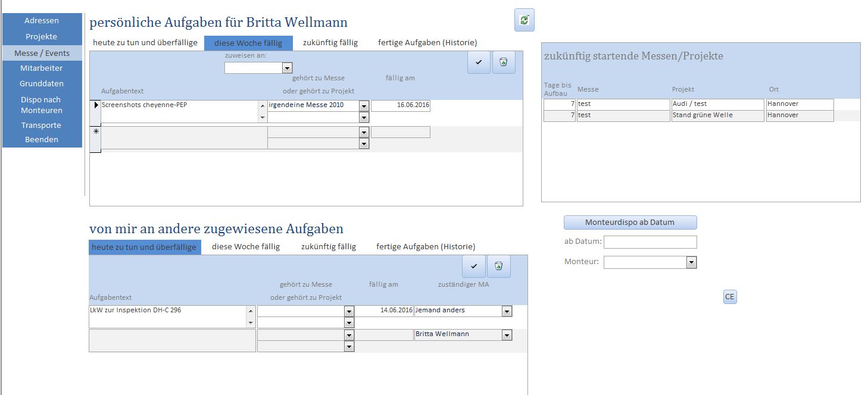The height and width of the screenshot is (395, 868).
Task: Click trash icon in personal tasks panel
Action: 503,62
